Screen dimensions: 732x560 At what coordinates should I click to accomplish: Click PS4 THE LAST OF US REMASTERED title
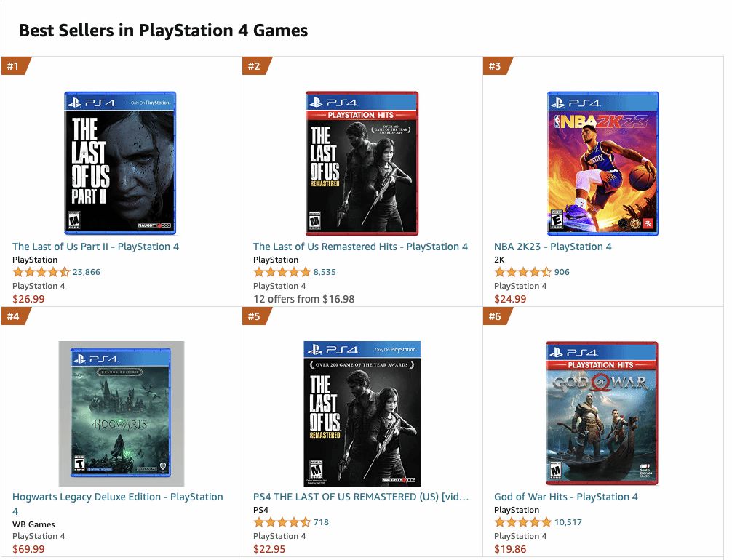(360, 497)
